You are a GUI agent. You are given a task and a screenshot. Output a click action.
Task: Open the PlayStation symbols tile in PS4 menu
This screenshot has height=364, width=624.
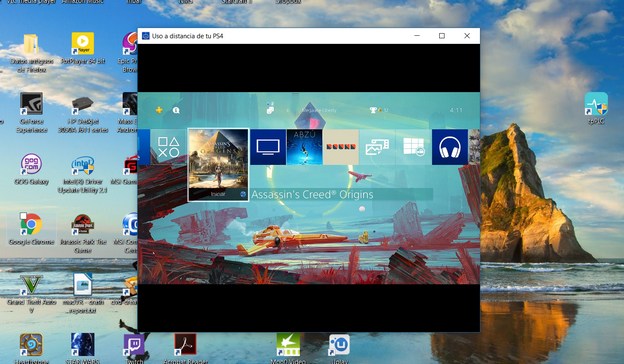pos(168,147)
